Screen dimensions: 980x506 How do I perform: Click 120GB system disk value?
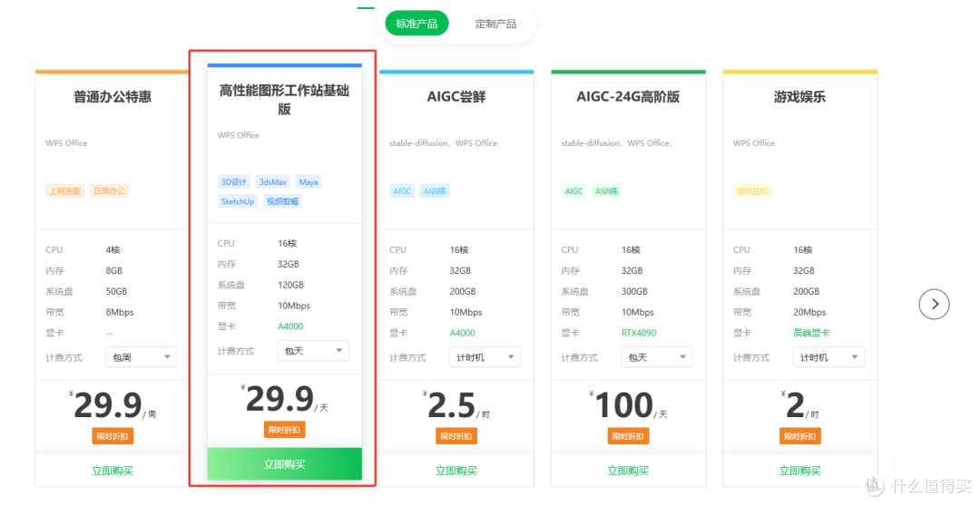point(290,286)
